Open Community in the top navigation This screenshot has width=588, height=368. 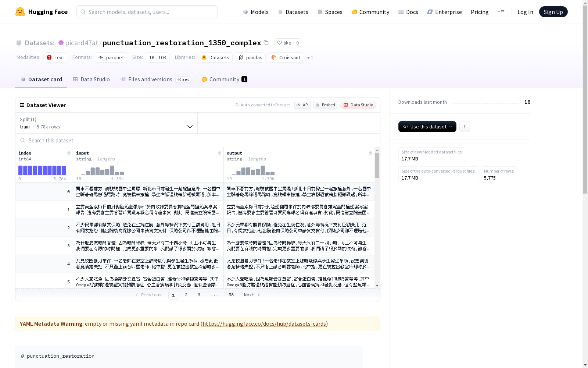(370, 12)
